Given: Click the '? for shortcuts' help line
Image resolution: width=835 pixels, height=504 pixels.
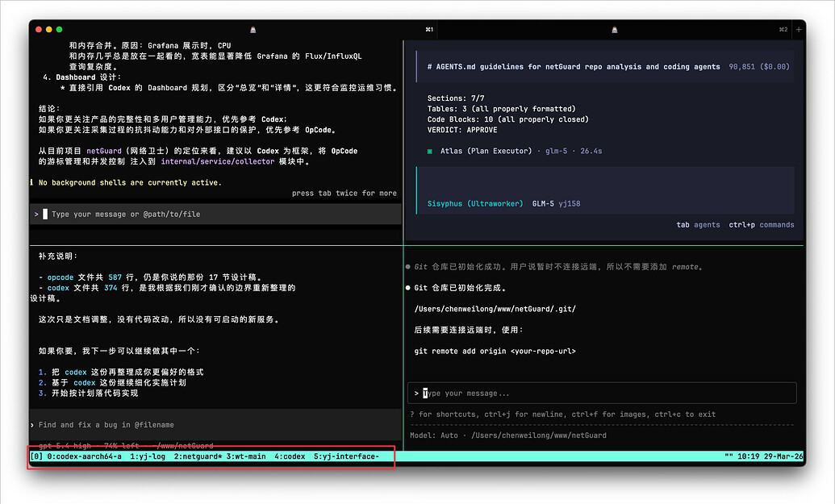Looking at the screenshot, I should [563, 414].
